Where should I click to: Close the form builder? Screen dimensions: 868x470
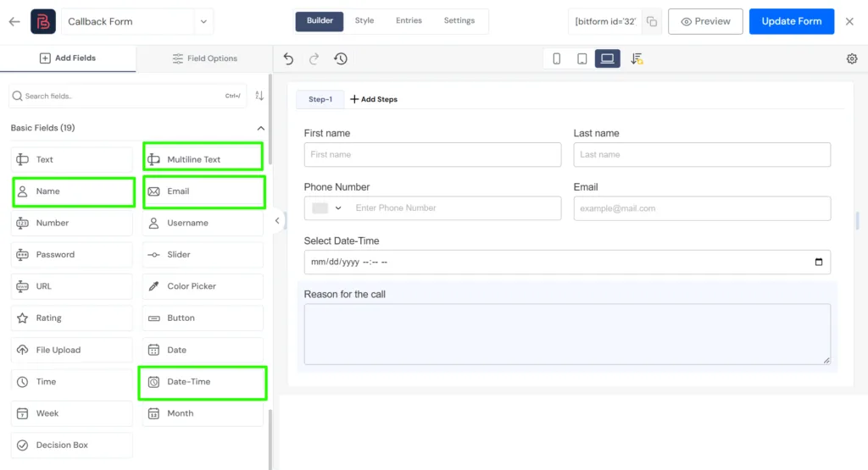(849, 21)
